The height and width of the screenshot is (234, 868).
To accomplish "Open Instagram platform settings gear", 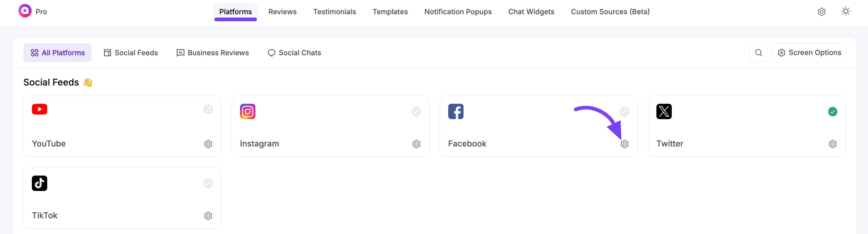I will click(416, 144).
